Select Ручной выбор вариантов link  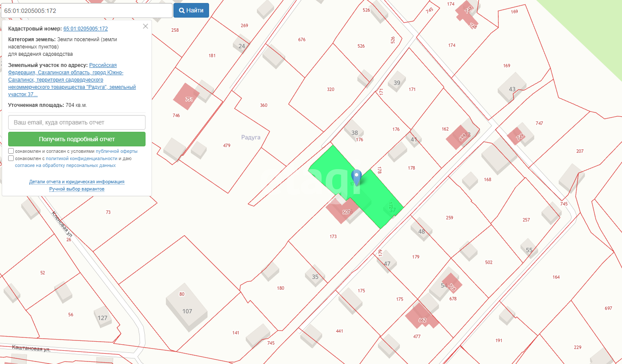(77, 189)
